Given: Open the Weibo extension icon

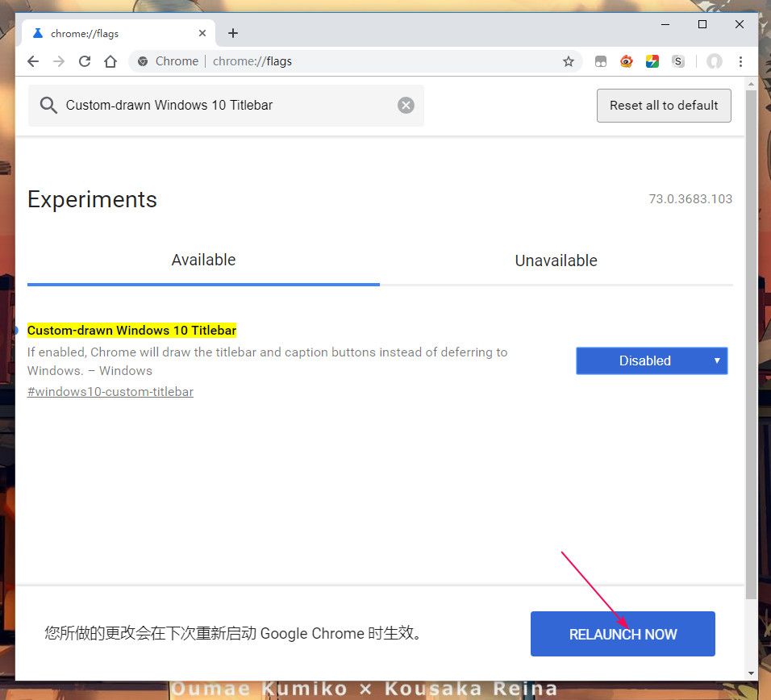Looking at the screenshot, I should tap(626, 61).
